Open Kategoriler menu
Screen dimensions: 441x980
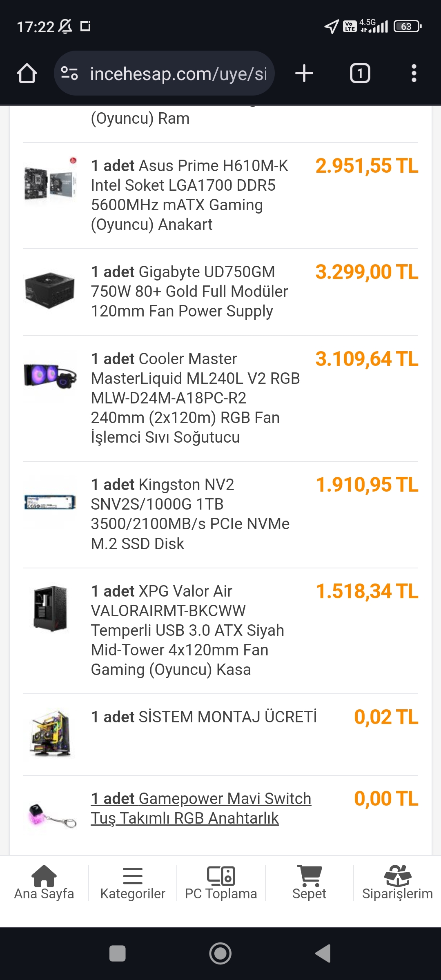click(133, 883)
